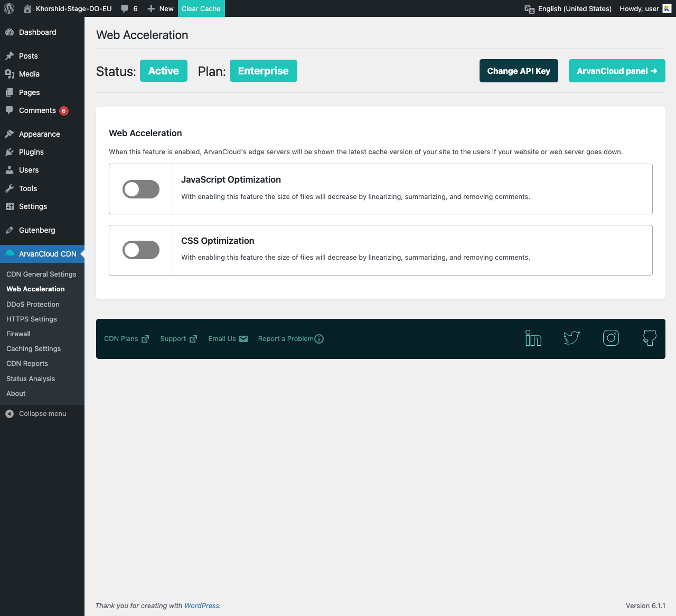676x616 pixels.
Task: Open the Howdy, user account menu
Action: pyautogui.click(x=645, y=8)
